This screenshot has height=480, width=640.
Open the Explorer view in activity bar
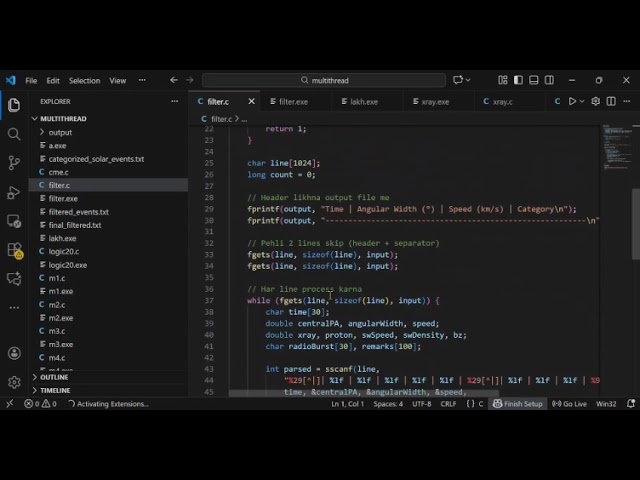click(x=14, y=105)
